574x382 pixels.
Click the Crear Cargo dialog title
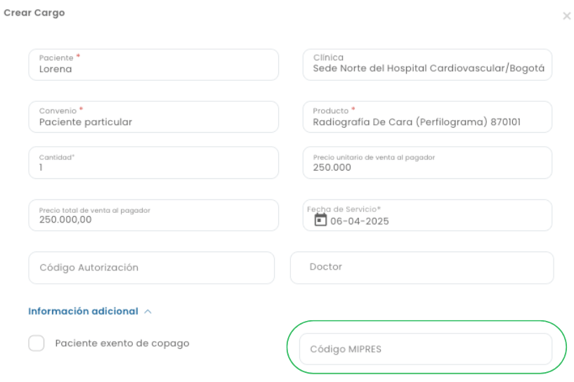click(x=34, y=13)
